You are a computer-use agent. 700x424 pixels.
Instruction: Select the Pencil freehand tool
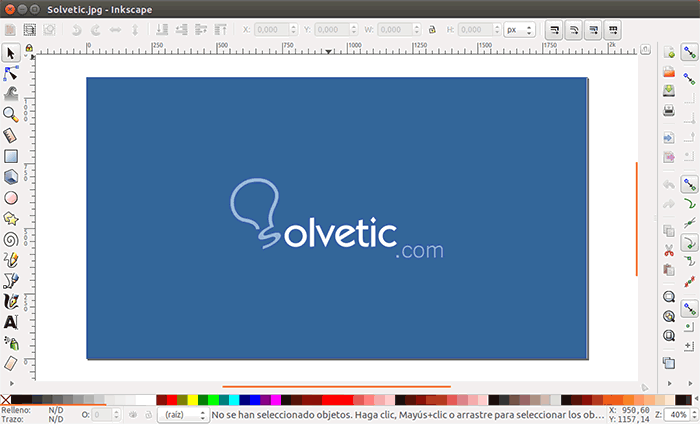(11, 260)
